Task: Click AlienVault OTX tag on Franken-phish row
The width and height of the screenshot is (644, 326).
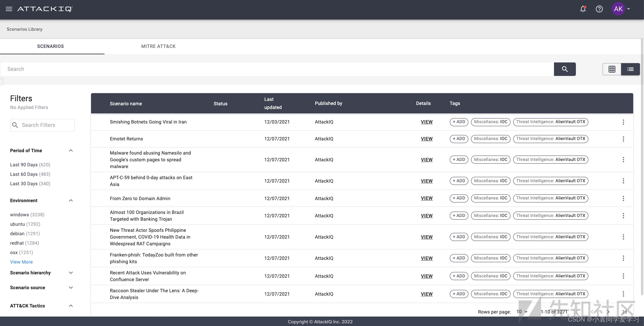Action: pos(551,258)
